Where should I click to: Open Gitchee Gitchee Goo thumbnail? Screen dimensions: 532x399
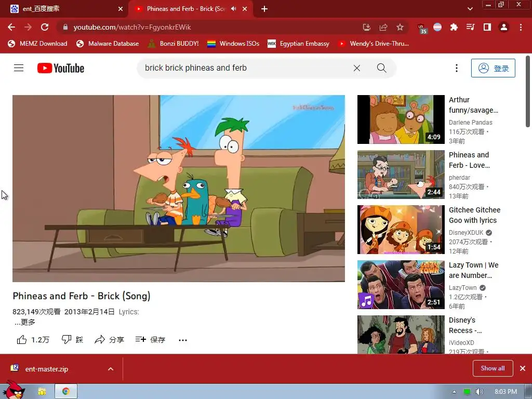(x=401, y=229)
